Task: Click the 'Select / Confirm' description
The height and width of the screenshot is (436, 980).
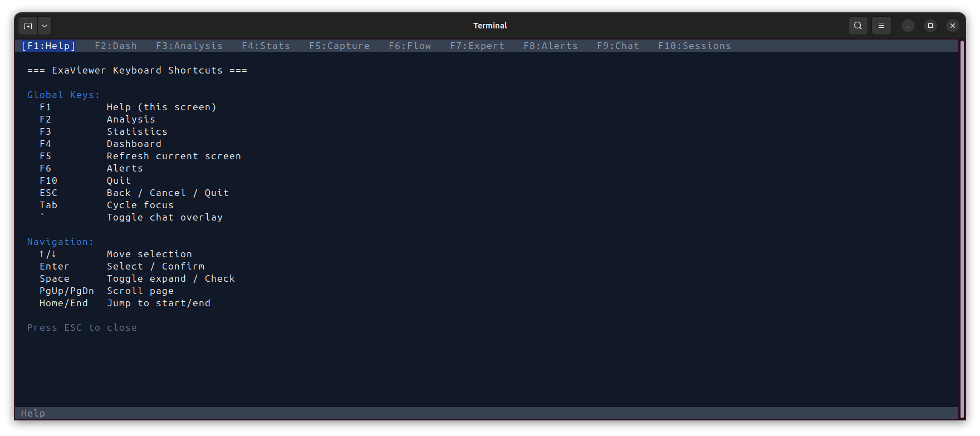Action: click(155, 266)
